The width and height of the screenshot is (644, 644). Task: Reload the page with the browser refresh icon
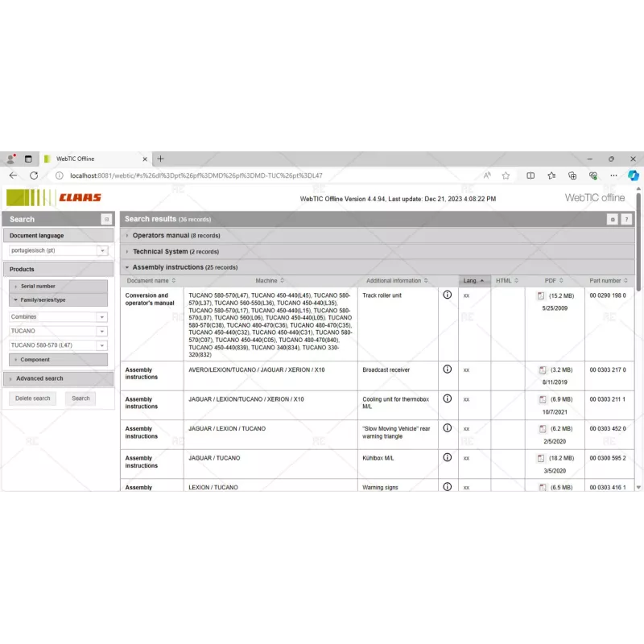pos(34,175)
